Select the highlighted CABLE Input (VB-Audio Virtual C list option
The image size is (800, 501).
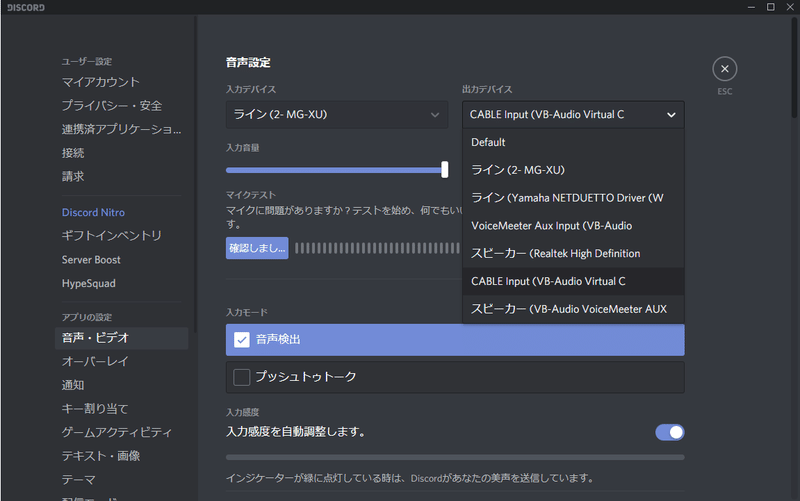[x=573, y=281]
